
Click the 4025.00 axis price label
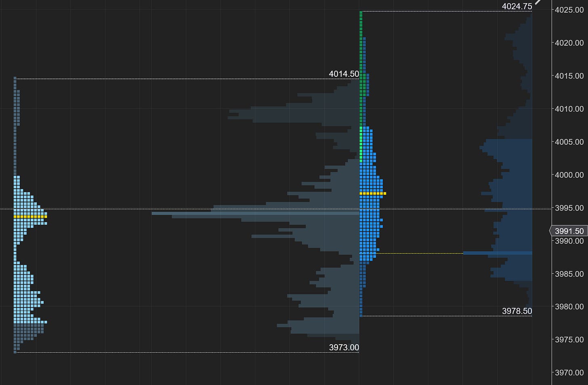[569, 10]
